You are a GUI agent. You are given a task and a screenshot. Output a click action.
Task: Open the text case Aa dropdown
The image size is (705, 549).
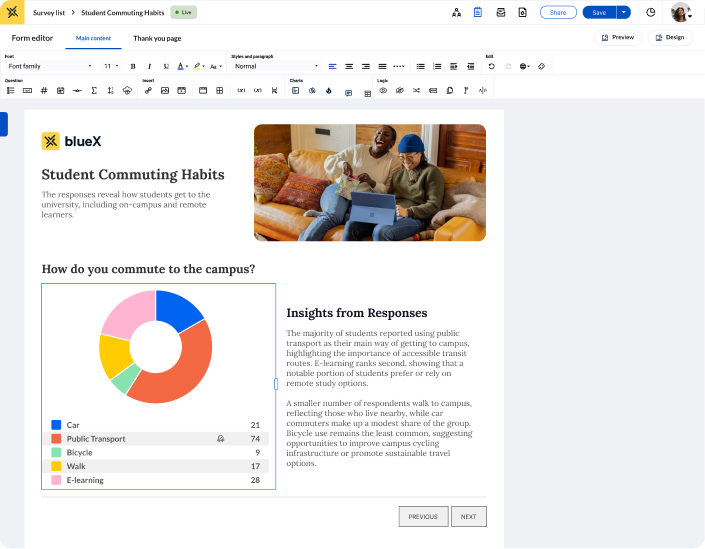coord(216,67)
